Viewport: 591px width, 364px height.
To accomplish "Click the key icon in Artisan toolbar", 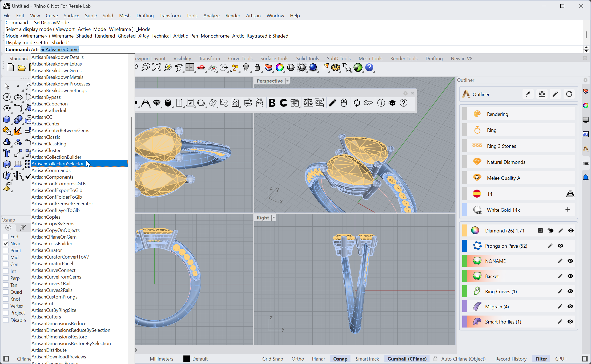I will [x=368, y=103].
